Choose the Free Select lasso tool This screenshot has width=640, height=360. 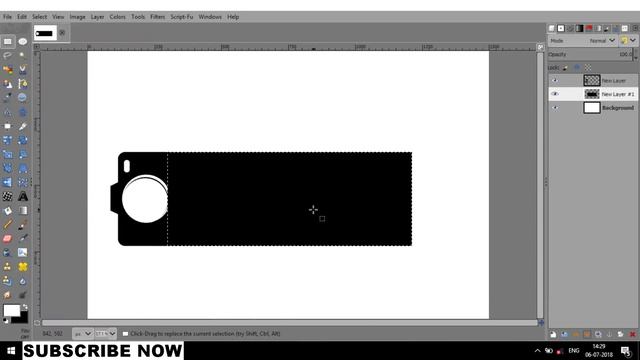[7, 56]
